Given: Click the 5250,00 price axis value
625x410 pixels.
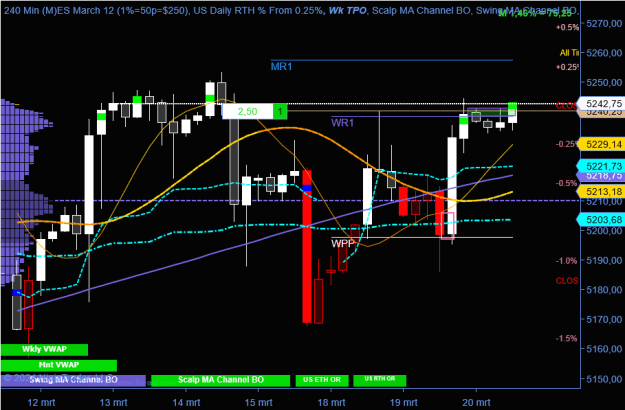Looking at the screenshot, I should pos(604,82).
